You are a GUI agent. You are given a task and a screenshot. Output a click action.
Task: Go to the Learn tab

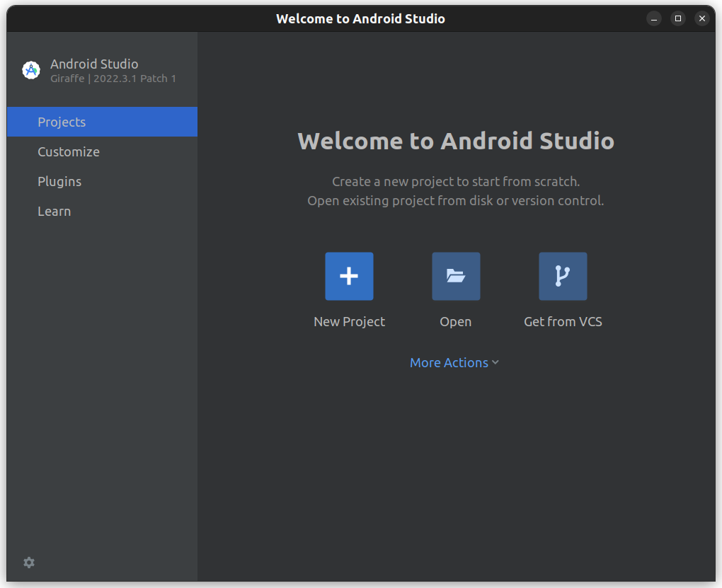102,211
